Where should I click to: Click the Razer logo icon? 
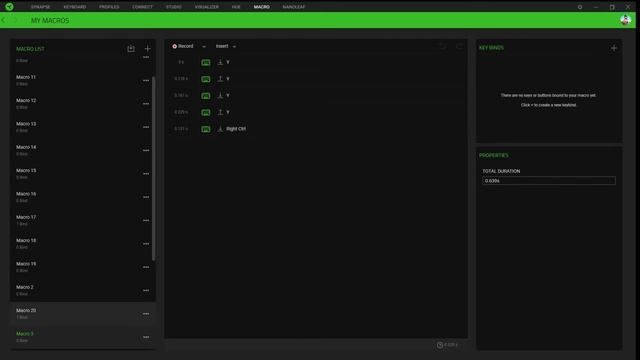(x=9, y=7)
